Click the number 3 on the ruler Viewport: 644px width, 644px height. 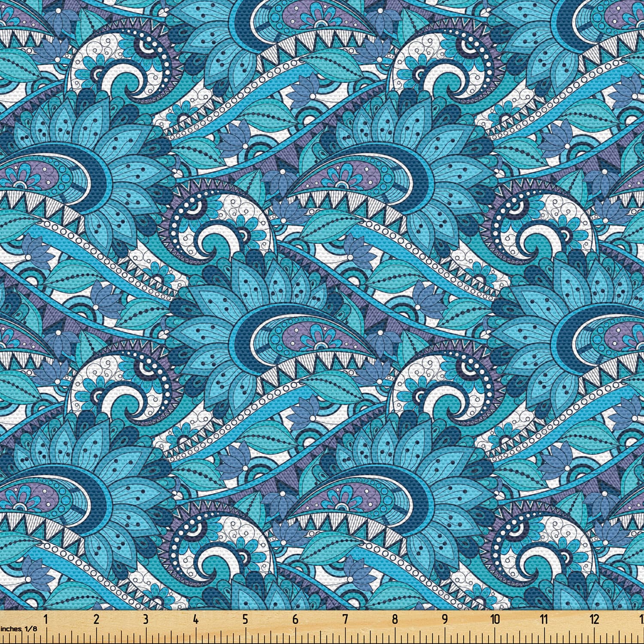146,619
